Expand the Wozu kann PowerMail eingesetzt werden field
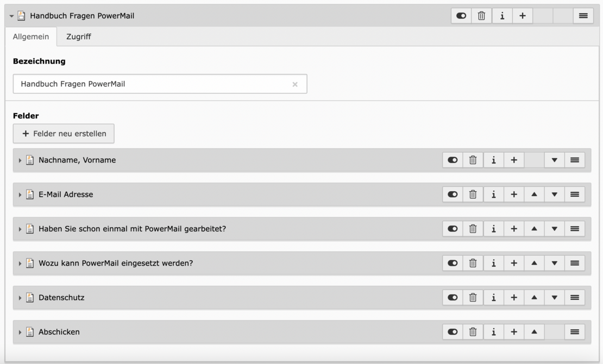Image resolution: width=603 pixels, height=364 pixels. point(20,263)
